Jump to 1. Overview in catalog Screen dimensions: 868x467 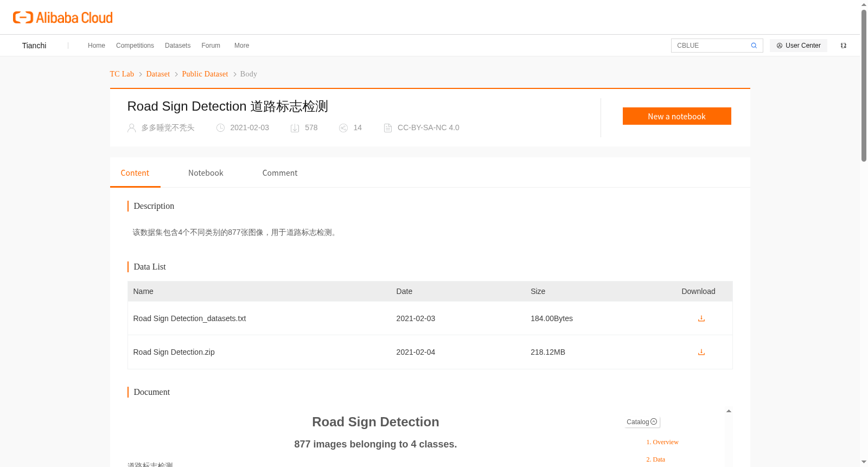click(662, 442)
